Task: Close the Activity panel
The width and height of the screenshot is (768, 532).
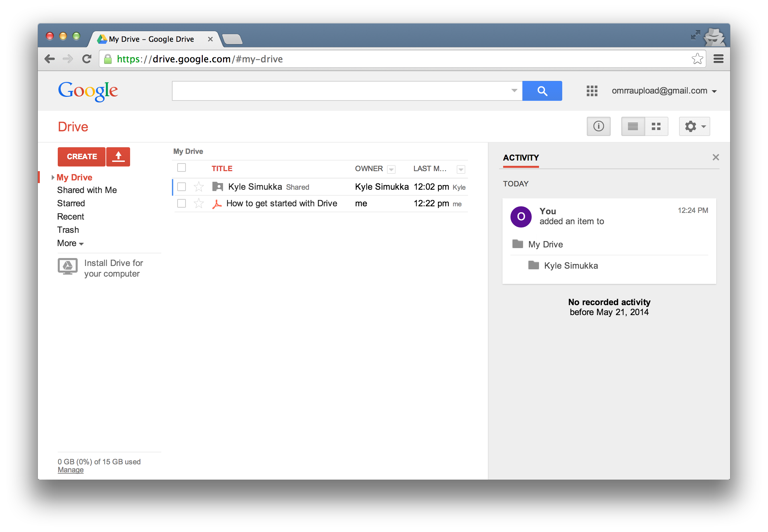Action: [x=715, y=157]
